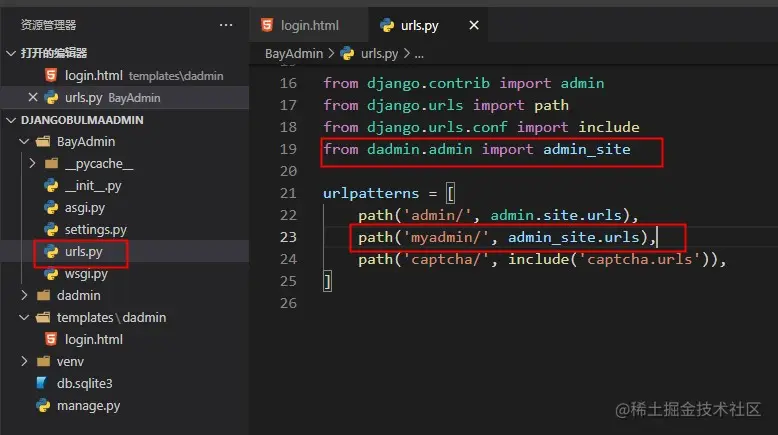Click the Python icon beside settings.py
This screenshot has height=435, width=778.
tap(51, 229)
